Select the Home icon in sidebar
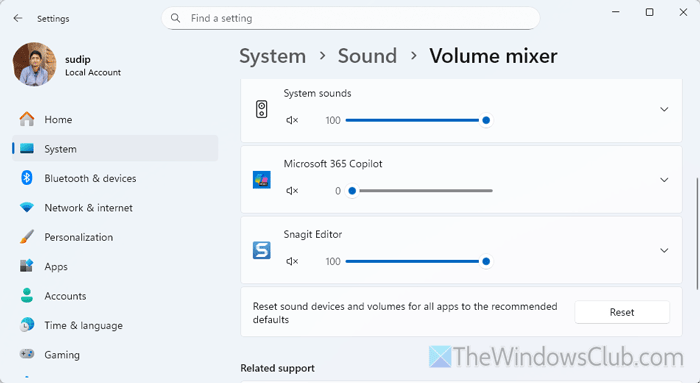The width and height of the screenshot is (700, 383). pos(27,119)
